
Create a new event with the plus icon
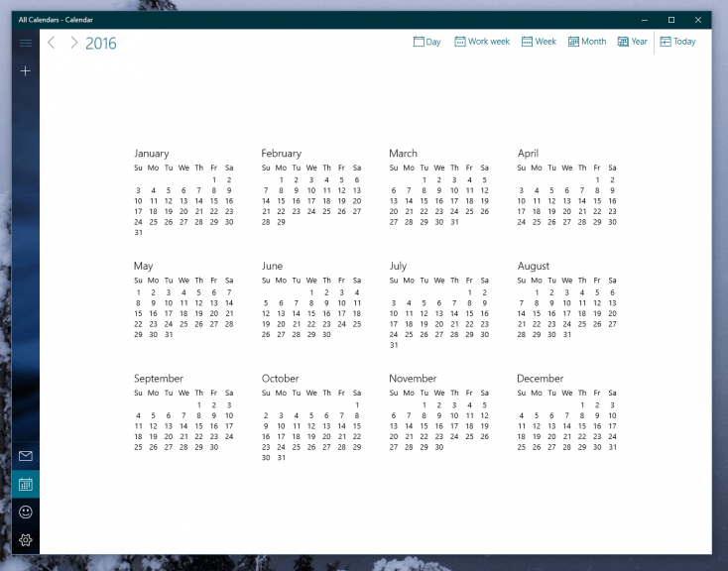tap(26, 71)
